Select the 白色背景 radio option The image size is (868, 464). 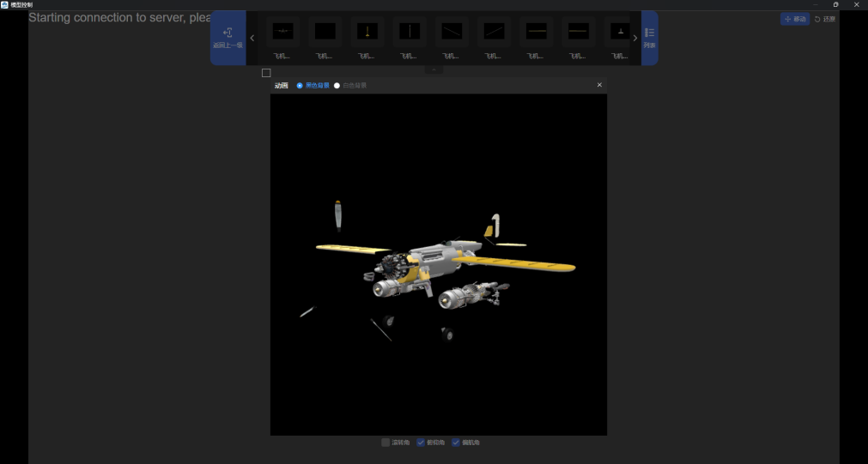click(x=337, y=86)
